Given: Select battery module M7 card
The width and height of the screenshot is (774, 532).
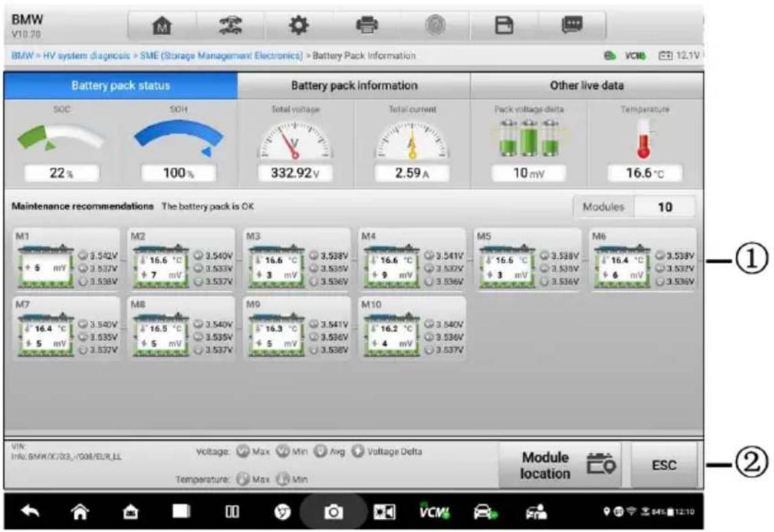Looking at the screenshot, I should tap(66, 328).
